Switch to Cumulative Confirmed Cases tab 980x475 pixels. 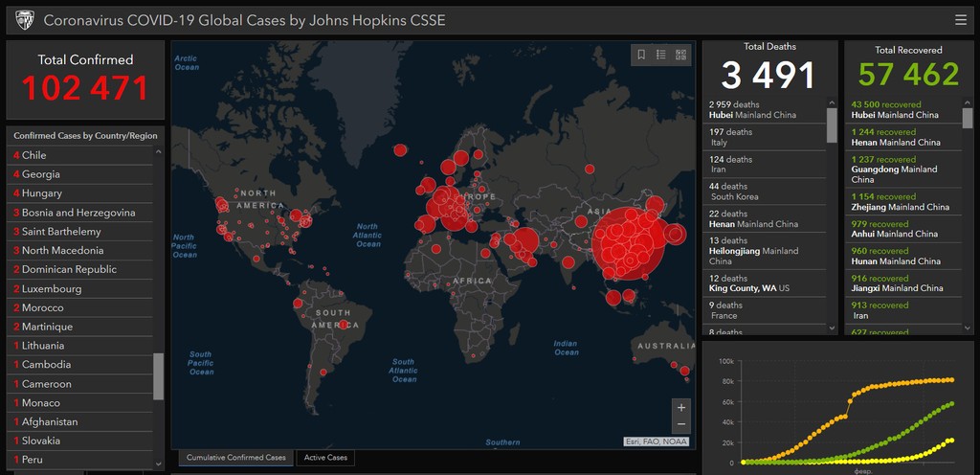coord(236,458)
